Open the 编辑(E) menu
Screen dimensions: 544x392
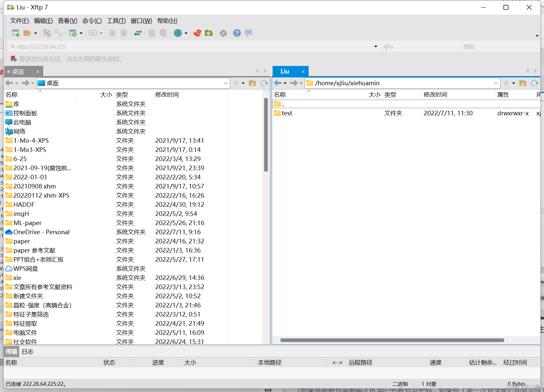(43, 21)
